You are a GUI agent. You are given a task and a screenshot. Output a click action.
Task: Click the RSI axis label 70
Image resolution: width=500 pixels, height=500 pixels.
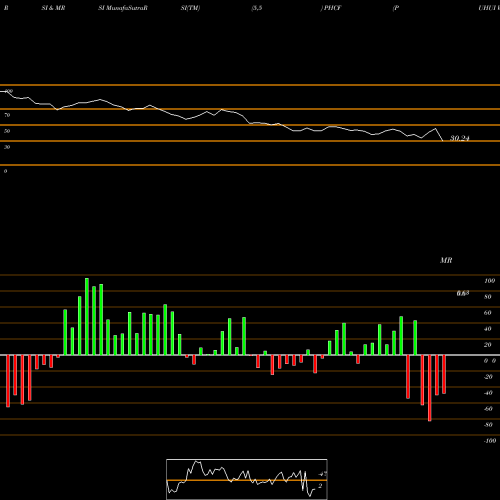pyautogui.click(x=7, y=115)
